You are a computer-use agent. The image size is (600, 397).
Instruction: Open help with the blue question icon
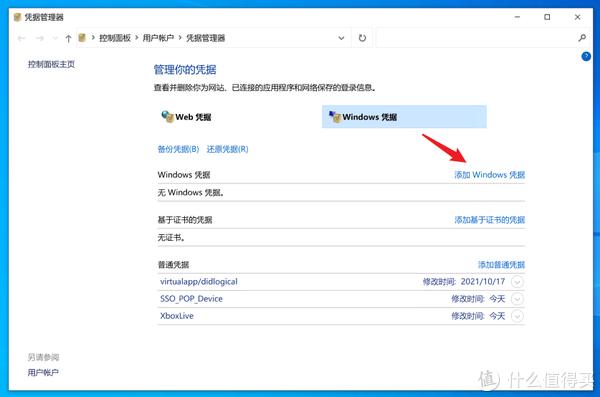[x=586, y=56]
